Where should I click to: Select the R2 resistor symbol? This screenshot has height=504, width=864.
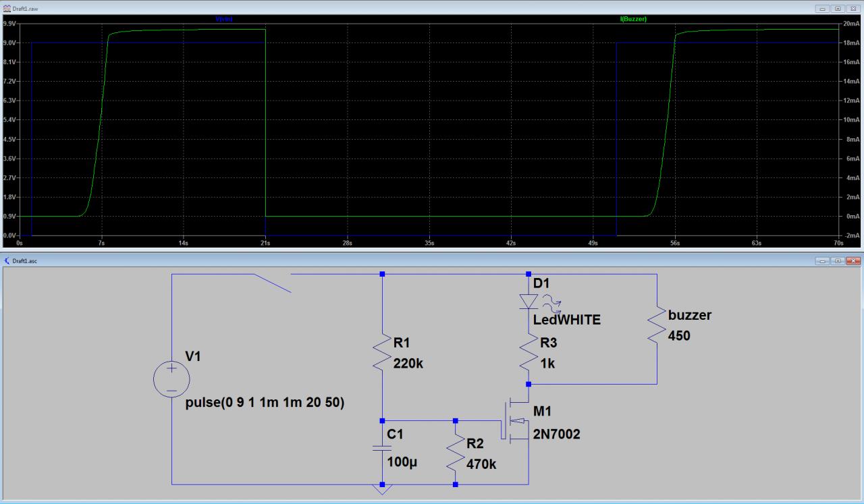pos(456,453)
